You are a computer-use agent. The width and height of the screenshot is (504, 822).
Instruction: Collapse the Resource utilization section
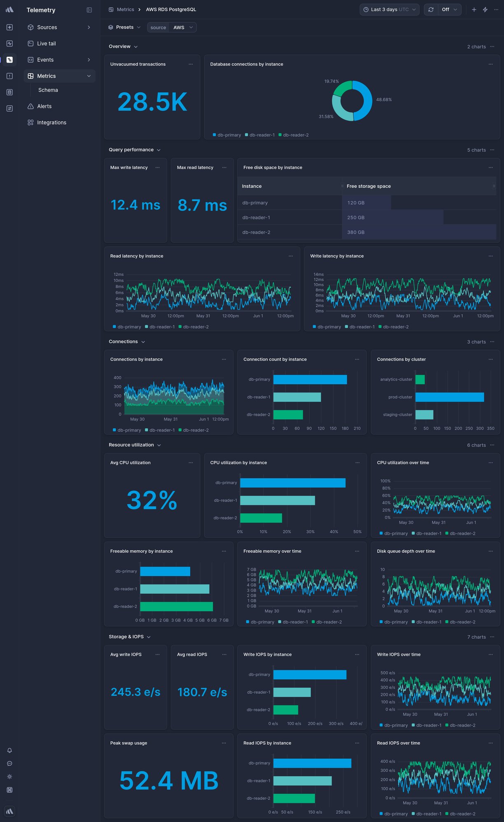(135, 445)
